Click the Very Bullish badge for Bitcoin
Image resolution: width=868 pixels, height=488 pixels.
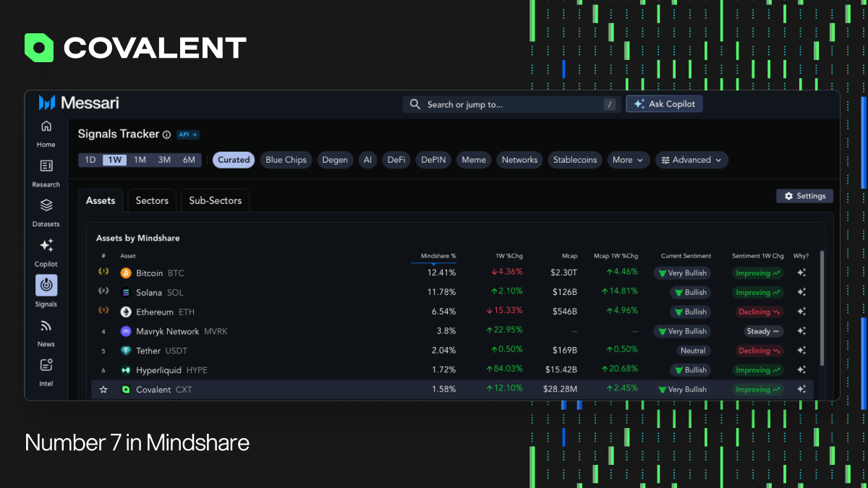682,273
